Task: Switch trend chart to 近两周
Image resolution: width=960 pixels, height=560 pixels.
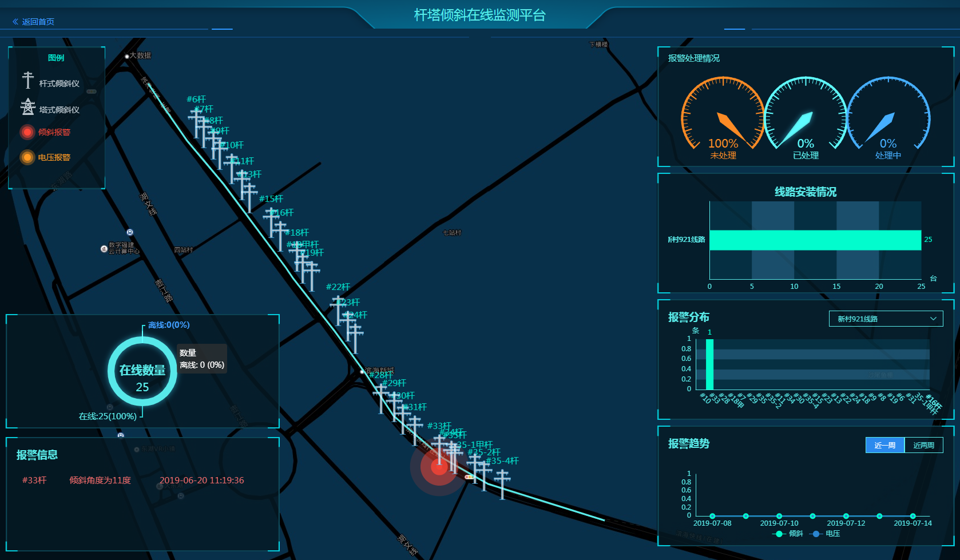Action: pyautogui.click(x=923, y=445)
